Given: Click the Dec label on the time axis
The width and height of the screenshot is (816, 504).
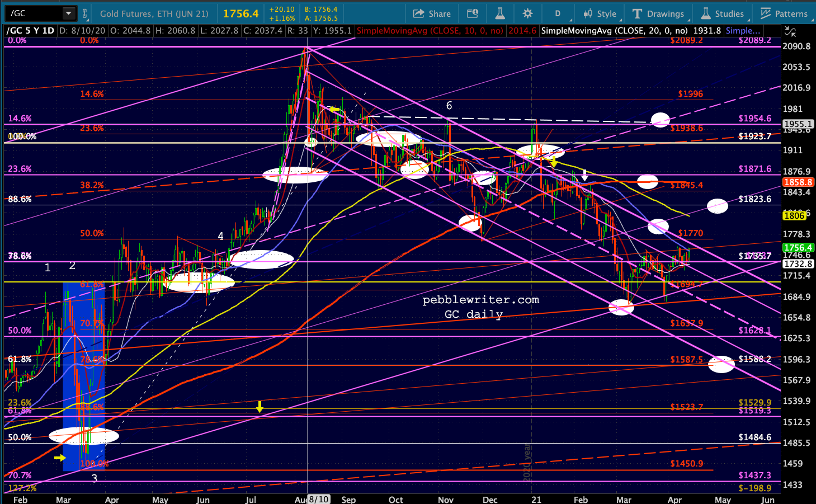Looking at the screenshot, I should tap(490, 500).
